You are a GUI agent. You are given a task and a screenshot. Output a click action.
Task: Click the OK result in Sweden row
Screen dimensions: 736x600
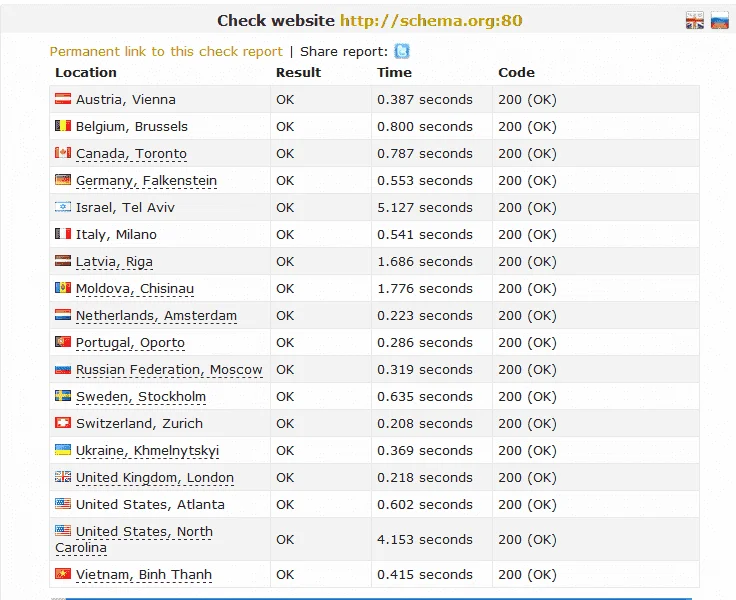pyautogui.click(x=285, y=397)
